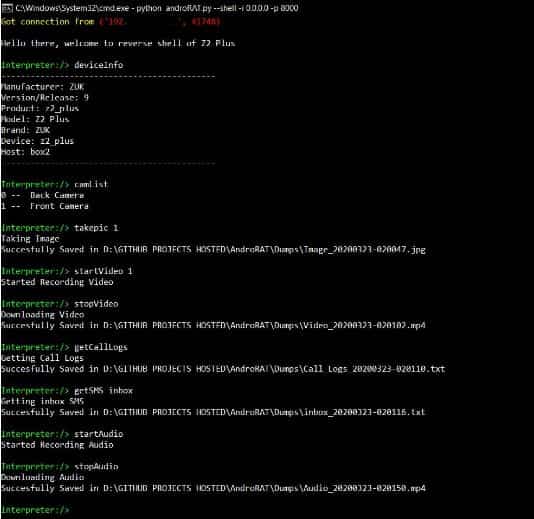
Task: Click the 'Got connection from' line
Action: [x=111, y=21]
